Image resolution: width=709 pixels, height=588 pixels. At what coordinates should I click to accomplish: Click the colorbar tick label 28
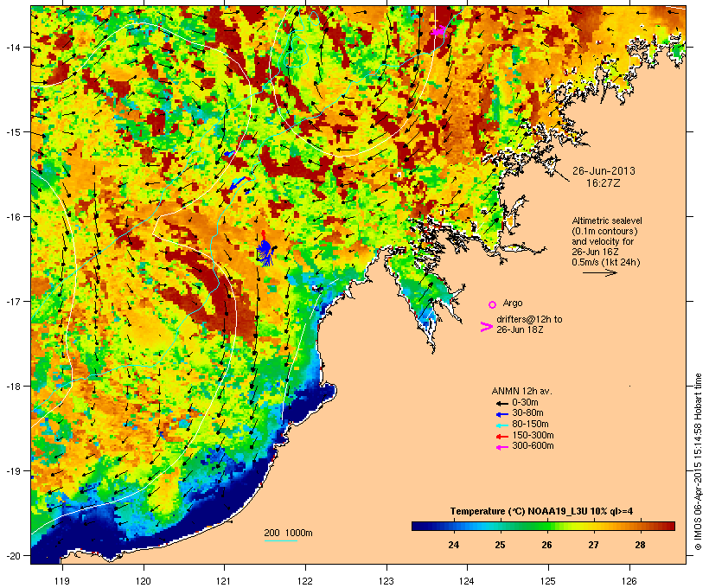pos(640,545)
